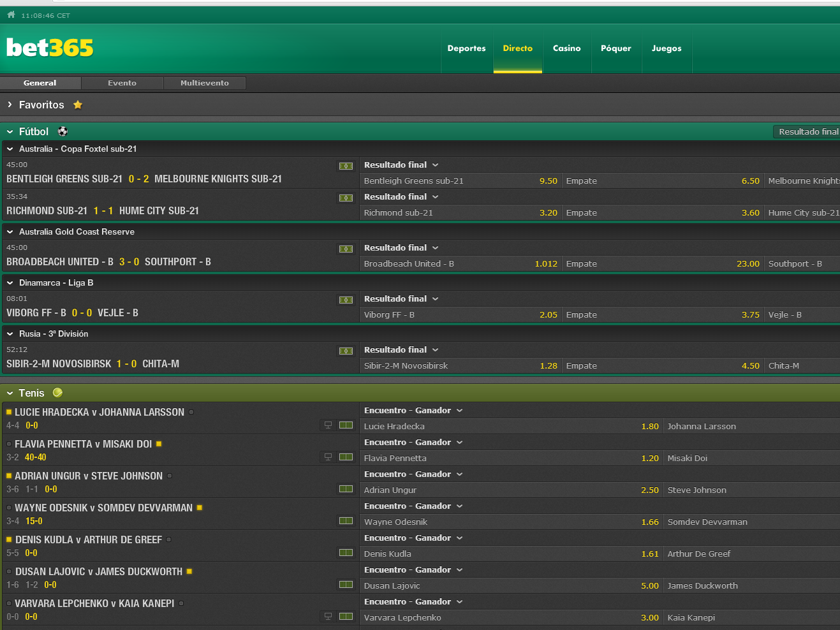The image size is (840, 630).
Task: Open Encuentro - Ganador dropdown for Lucie Hradecka
Action: [x=413, y=410]
